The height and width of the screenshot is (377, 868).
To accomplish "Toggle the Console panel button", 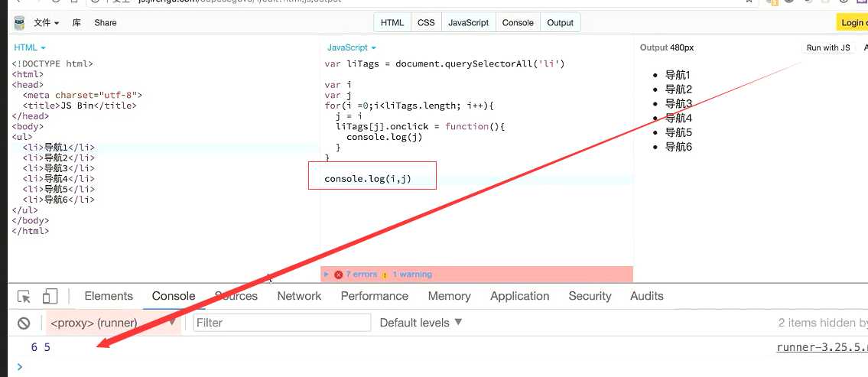I will point(518,23).
